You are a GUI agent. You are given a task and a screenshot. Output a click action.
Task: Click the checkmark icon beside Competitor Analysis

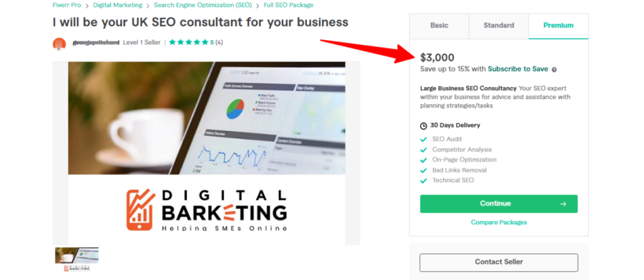click(x=424, y=149)
